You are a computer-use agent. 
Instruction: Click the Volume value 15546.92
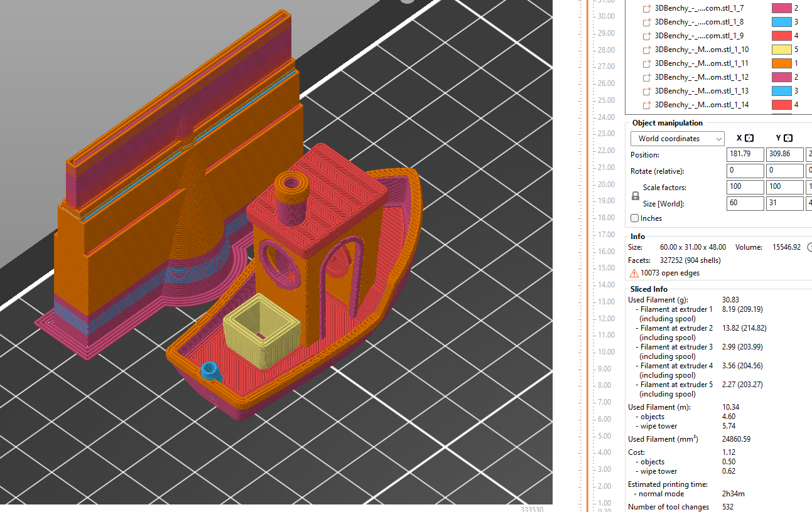click(787, 247)
